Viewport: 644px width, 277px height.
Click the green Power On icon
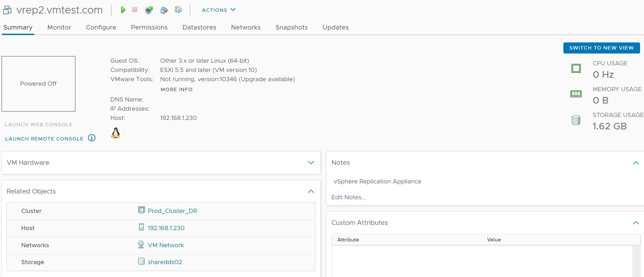(123, 10)
